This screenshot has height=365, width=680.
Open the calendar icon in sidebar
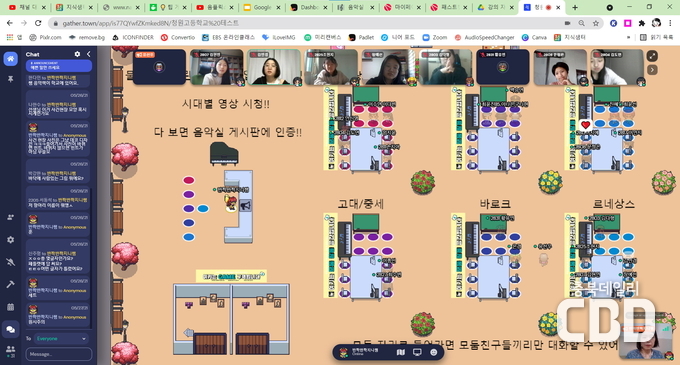click(x=10, y=307)
